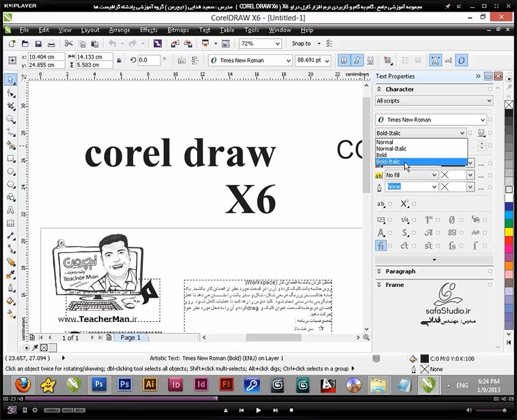Image resolution: width=517 pixels, height=420 pixels.
Task: Toggle lock ratio padlock icon
Action: [120, 60]
